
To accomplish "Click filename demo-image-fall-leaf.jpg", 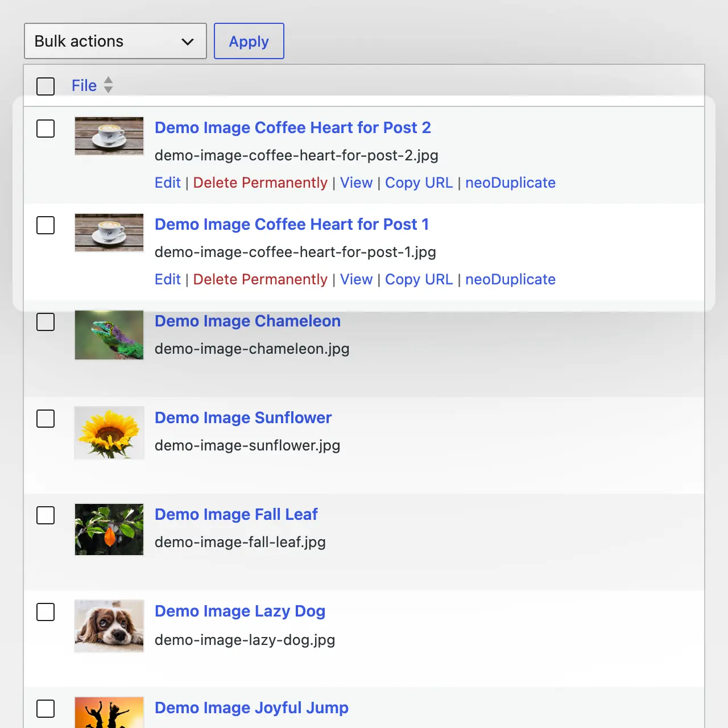I will click(x=240, y=542).
